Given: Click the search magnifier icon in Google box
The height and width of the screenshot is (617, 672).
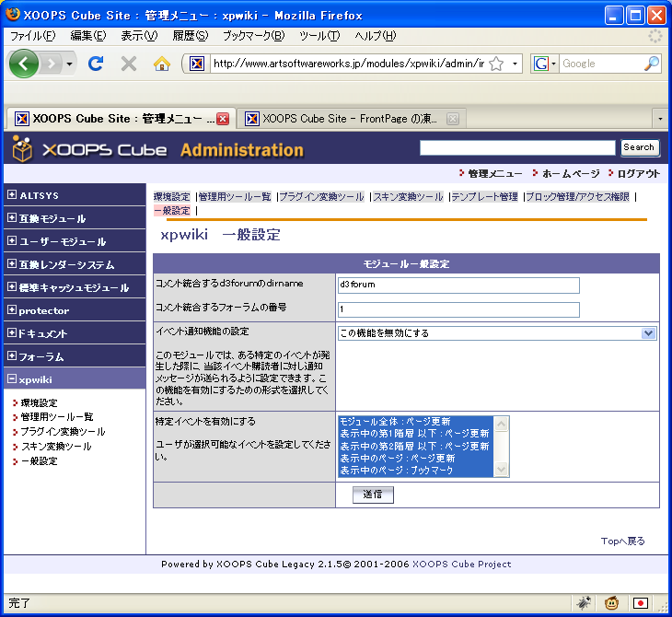Looking at the screenshot, I should [x=651, y=64].
